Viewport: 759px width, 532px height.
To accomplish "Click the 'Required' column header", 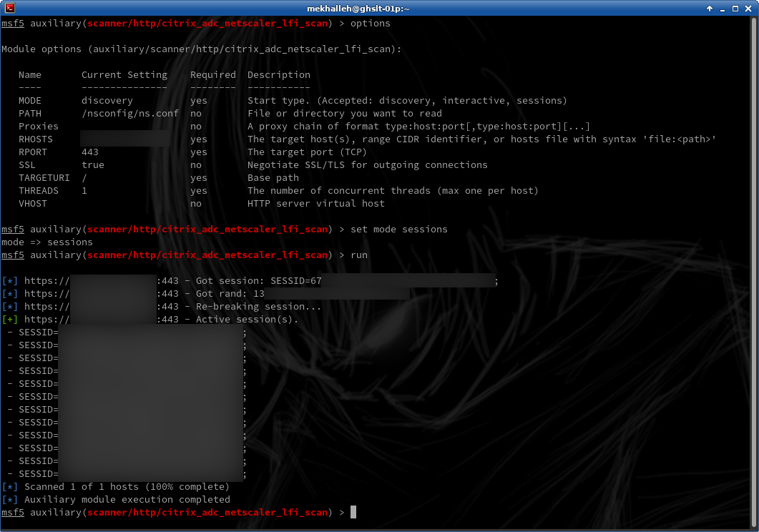I will point(213,75).
